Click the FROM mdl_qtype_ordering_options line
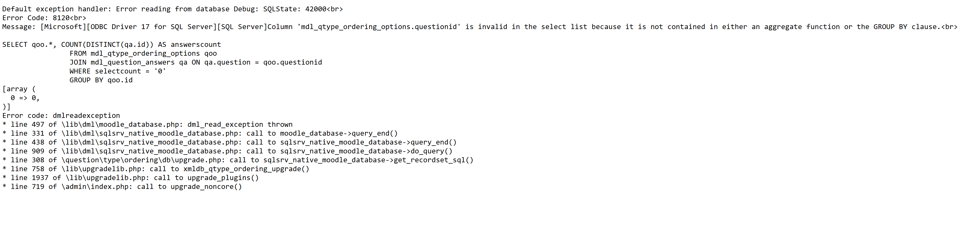The height and width of the screenshot is (225, 980). point(143,54)
